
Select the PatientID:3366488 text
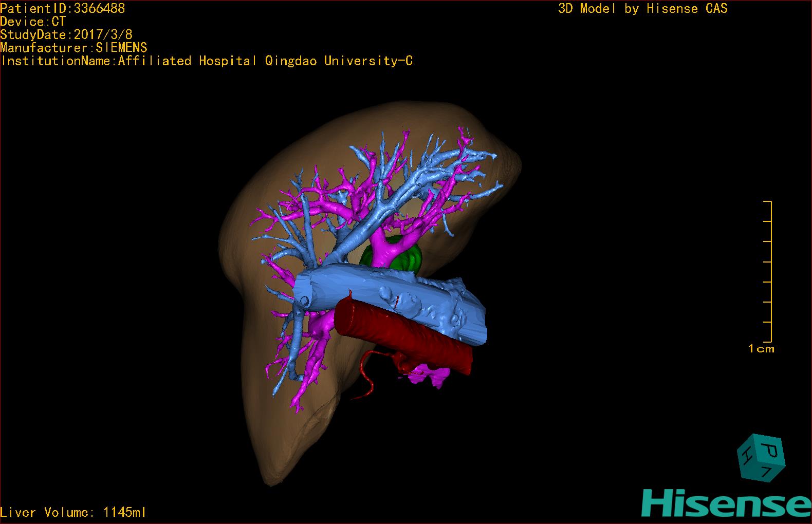pos(63,8)
